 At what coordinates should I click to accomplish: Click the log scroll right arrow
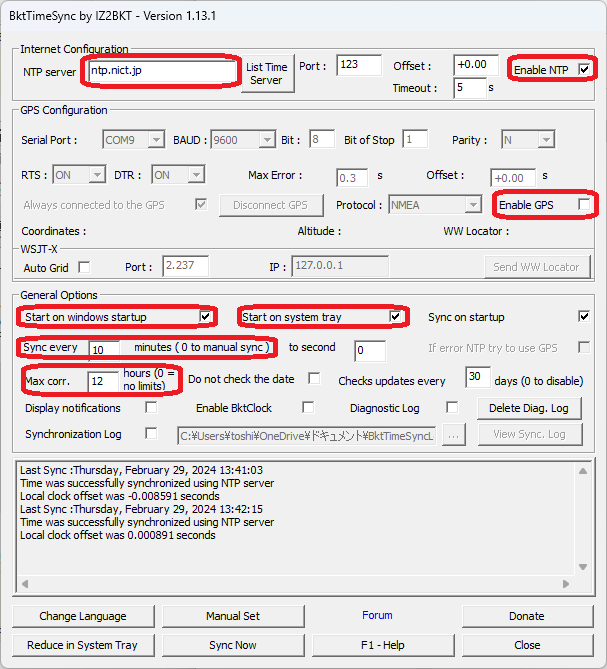566,584
